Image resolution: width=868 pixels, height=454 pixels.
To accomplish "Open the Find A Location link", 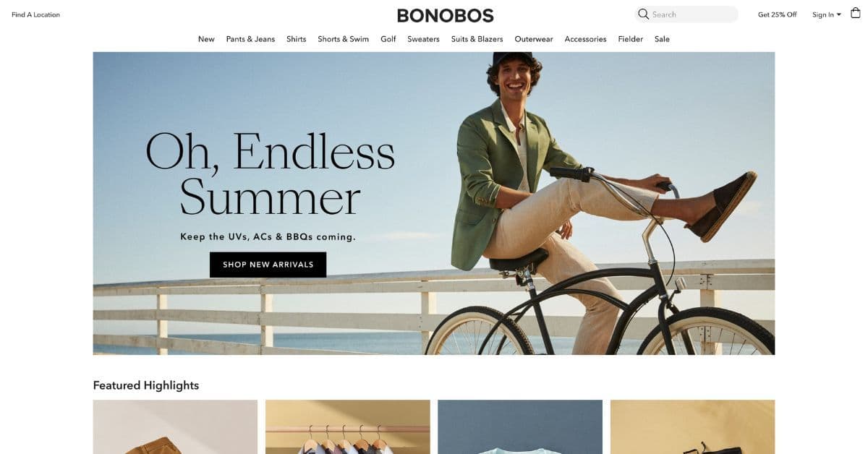I will click(x=35, y=14).
